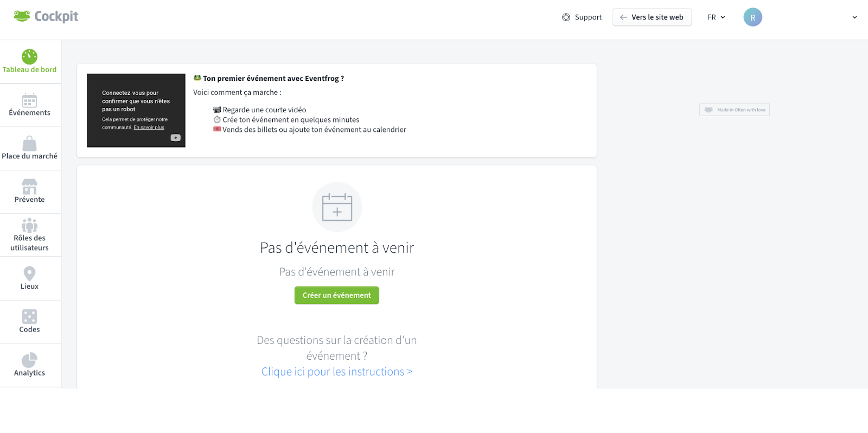Select the Prévente menu label
Screen dimensions: 868x433
click(x=29, y=200)
